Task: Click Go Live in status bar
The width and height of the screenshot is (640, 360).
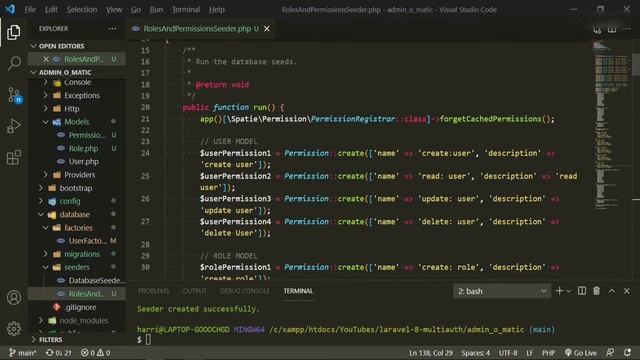Action: pyautogui.click(x=580, y=353)
